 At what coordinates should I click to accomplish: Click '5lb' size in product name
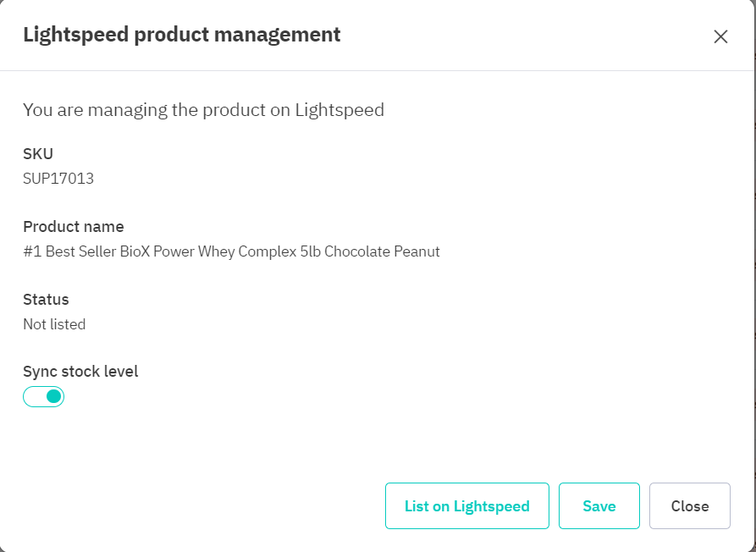[x=310, y=251]
